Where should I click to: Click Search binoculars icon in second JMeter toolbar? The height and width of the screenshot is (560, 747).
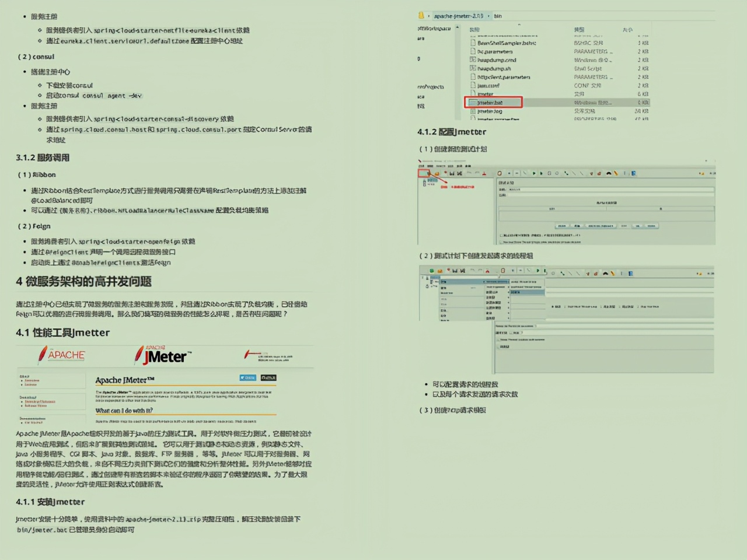(x=605, y=273)
